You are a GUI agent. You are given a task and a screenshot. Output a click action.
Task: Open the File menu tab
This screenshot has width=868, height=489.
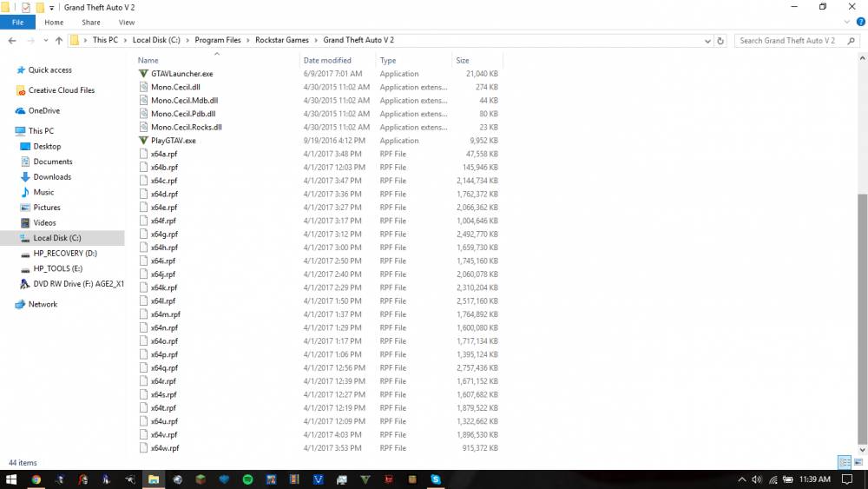click(17, 23)
